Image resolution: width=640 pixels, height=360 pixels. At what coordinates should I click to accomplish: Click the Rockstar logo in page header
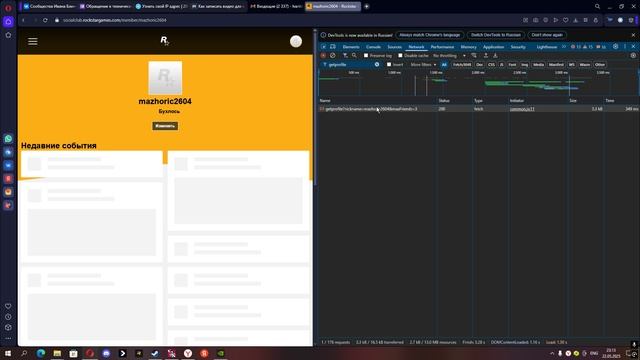(164, 40)
